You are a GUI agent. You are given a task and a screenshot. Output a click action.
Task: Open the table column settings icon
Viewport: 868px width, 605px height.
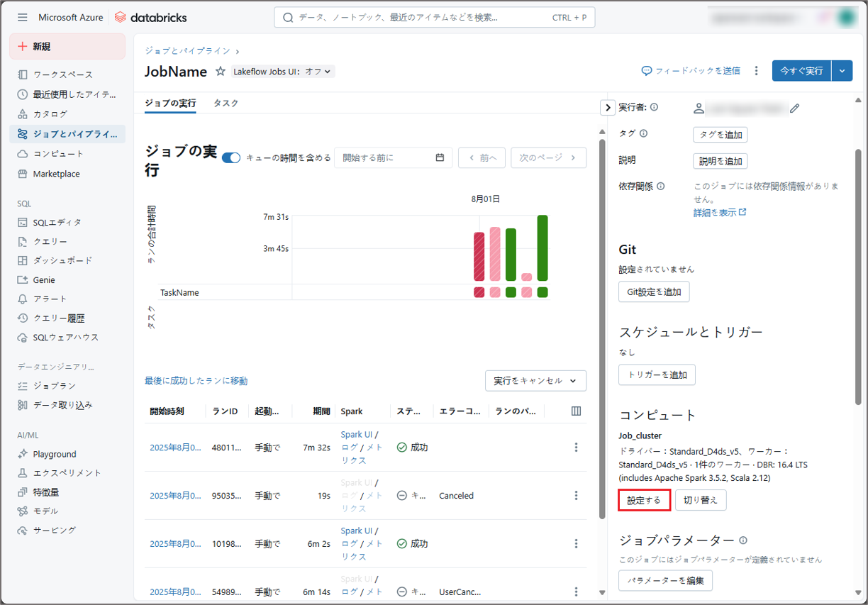tap(576, 411)
